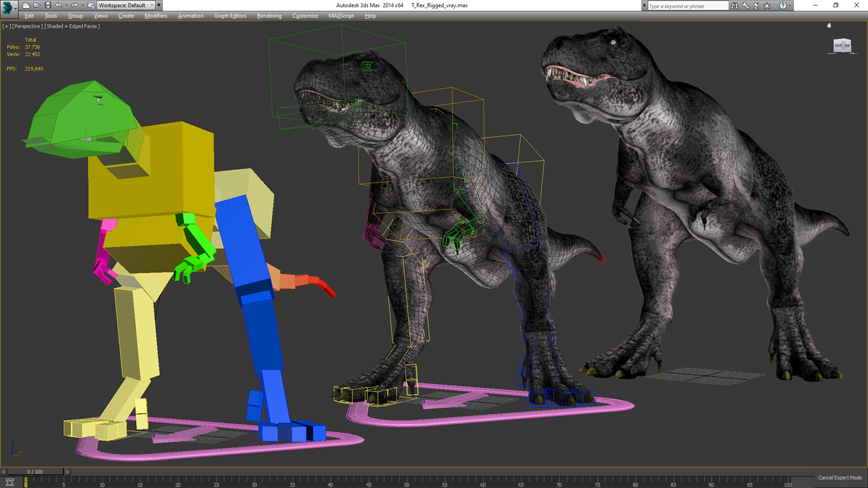The image size is (868, 488).
Task: Click the ViewCube Front face
Action: [x=839, y=46]
